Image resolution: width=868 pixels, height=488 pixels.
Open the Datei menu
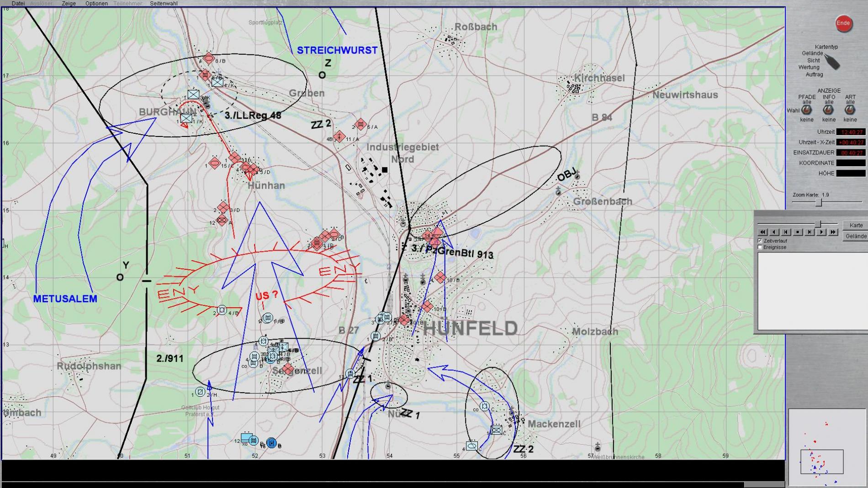pyautogui.click(x=18, y=3)
